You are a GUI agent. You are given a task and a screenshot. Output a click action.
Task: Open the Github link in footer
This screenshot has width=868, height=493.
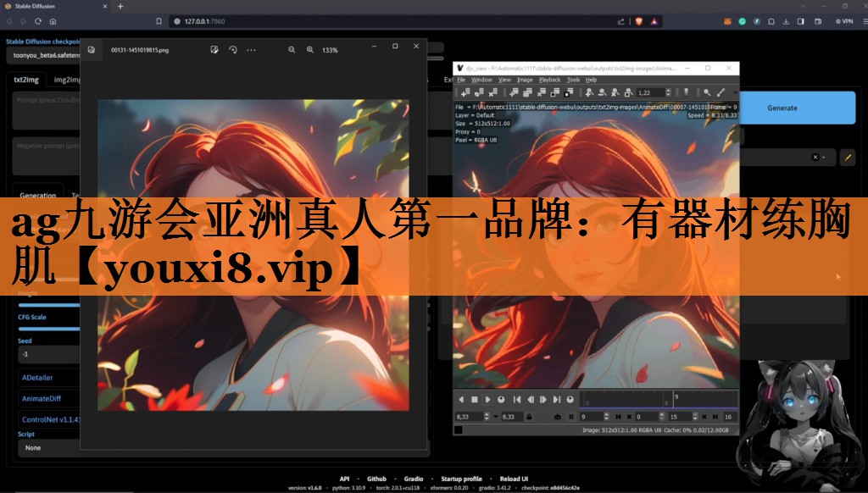click(376, 479)
